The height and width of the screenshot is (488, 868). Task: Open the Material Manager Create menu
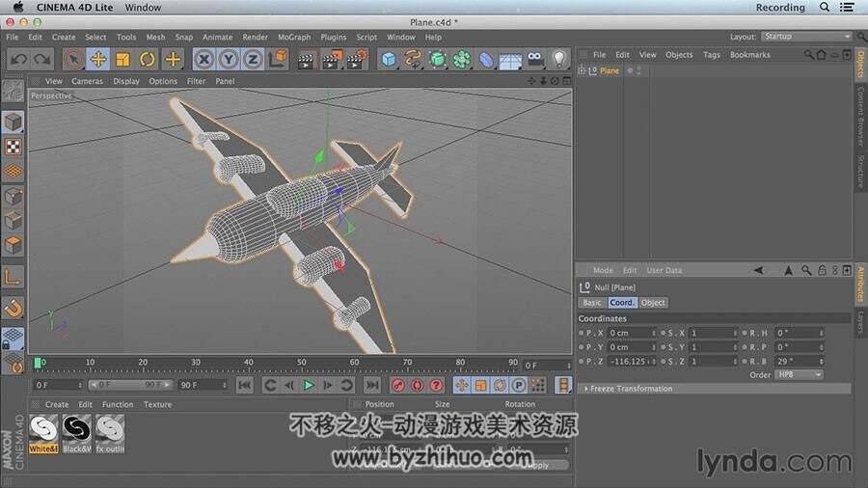[x=57, y=404]
